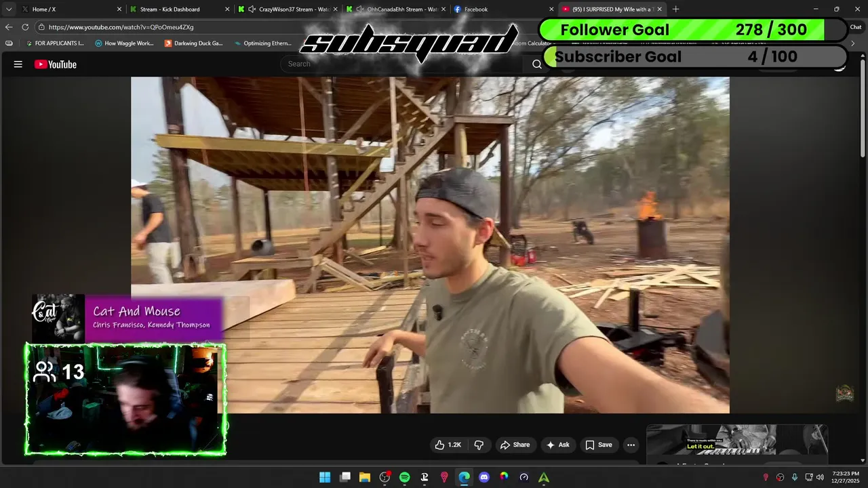Open the 'Darkwing Duck Ga...' bookmark
Screen dimensions: 868x488
193,43
